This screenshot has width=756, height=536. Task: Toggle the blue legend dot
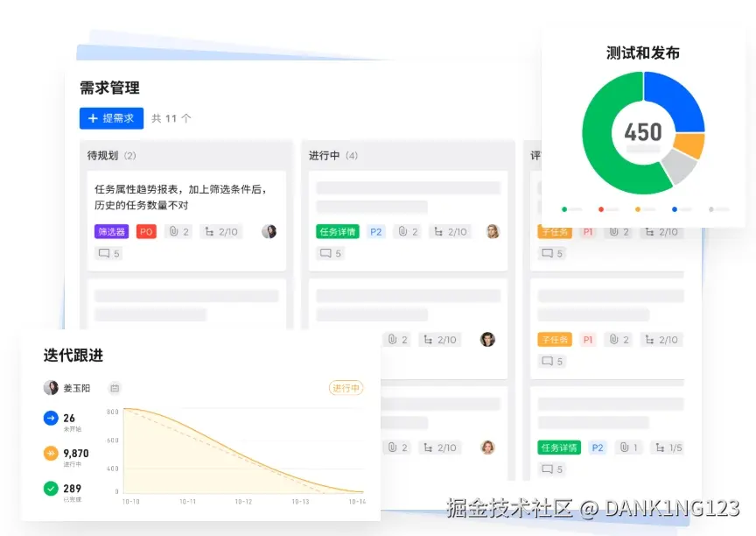coord(674,209)
